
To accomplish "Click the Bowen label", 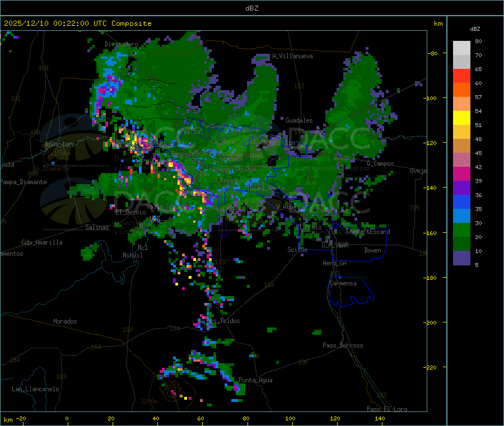I will tap(373, 250).
